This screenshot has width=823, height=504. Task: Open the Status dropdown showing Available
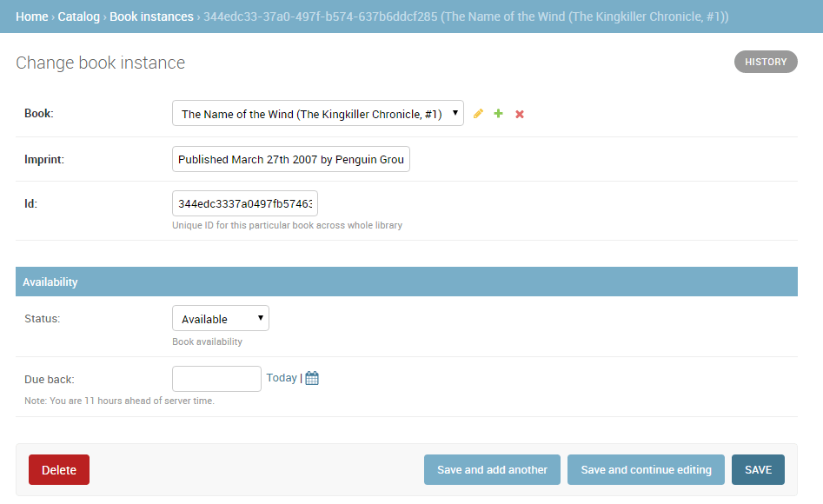220,318
